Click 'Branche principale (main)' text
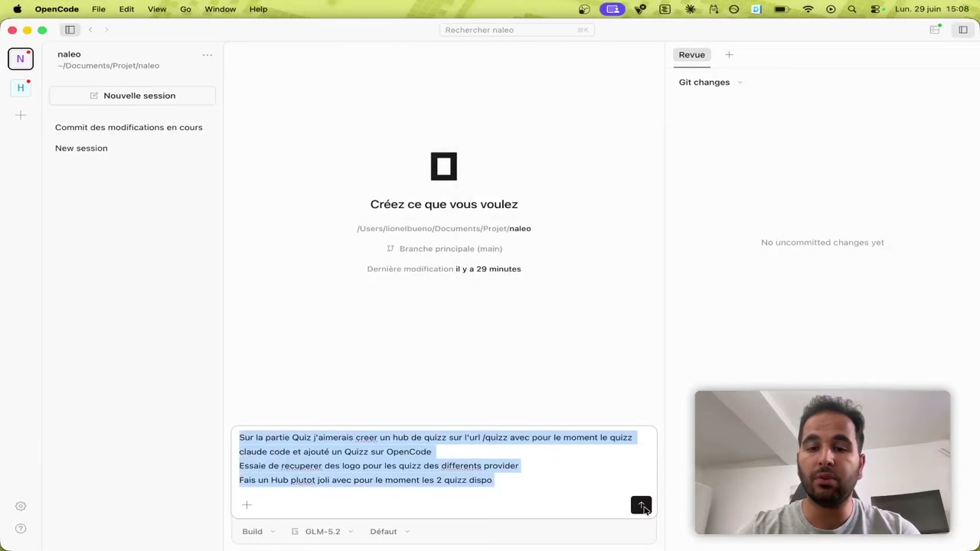 click(x=450, y=249)
